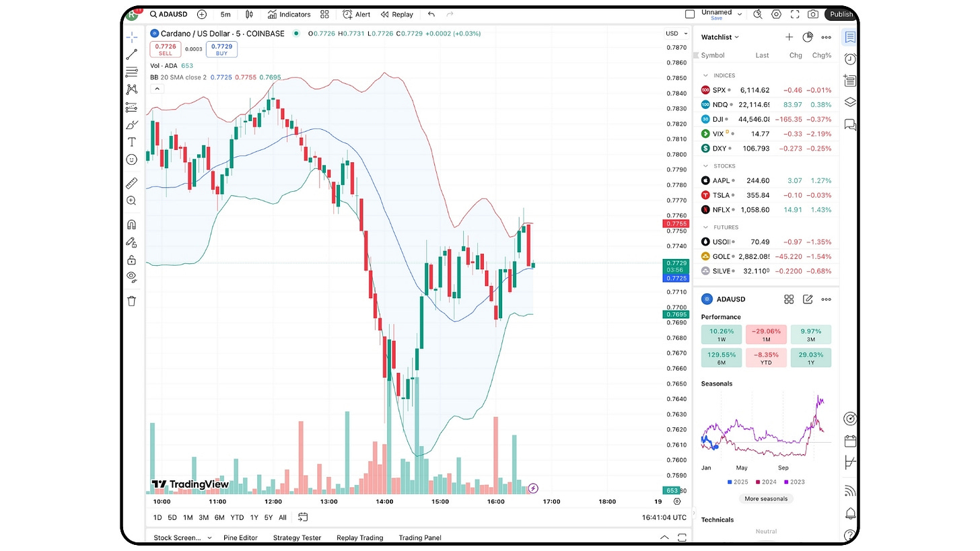Toggle stay in drawing mode pencil-lock icon
The height and width of the screenshot is (551, 980).
point(132,242)
